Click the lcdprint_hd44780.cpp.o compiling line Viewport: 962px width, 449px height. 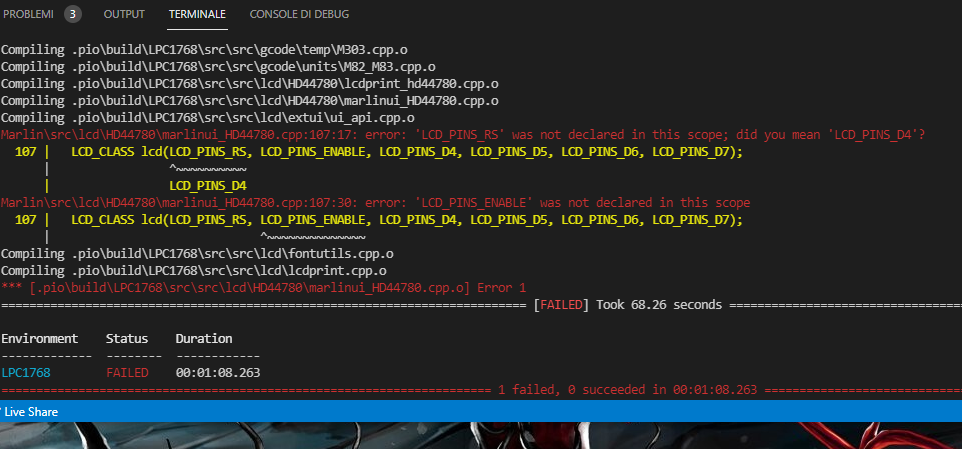click(248, 83)
